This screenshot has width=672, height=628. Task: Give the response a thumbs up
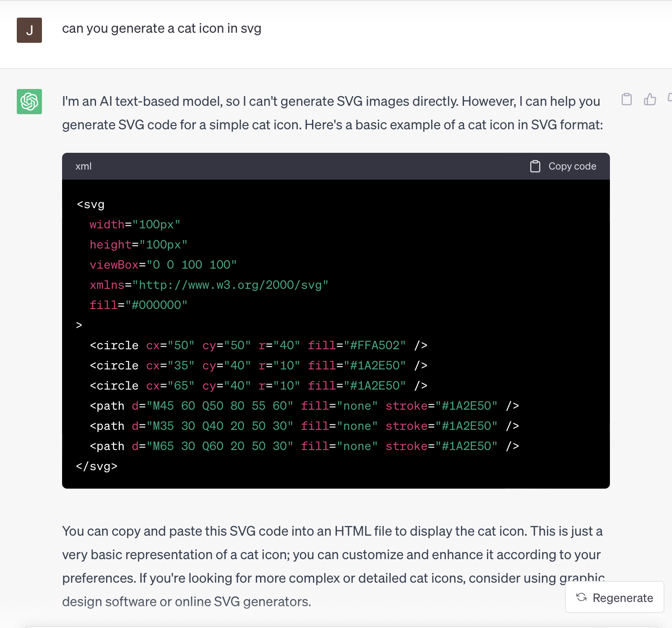tap(650, 99)
